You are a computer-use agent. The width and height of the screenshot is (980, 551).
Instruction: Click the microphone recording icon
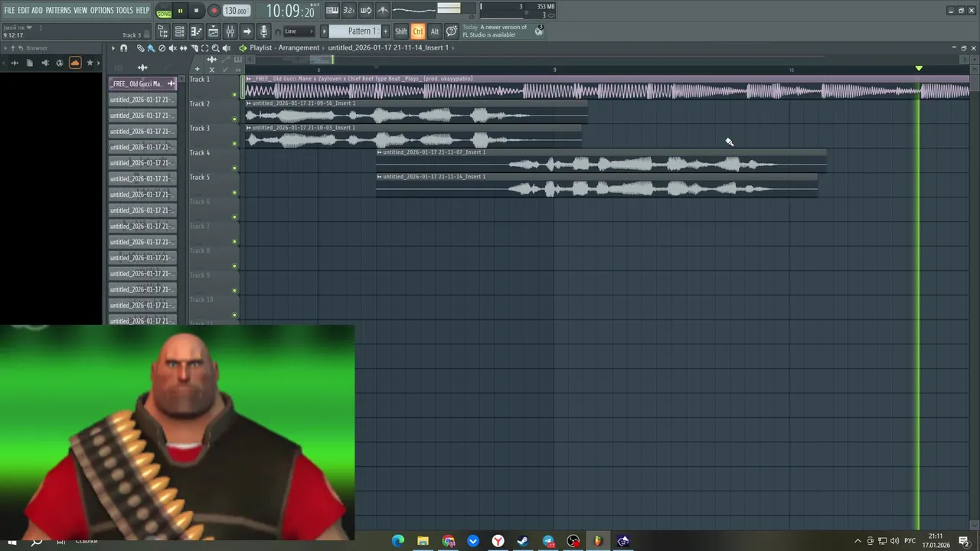(x=263, y=31)
